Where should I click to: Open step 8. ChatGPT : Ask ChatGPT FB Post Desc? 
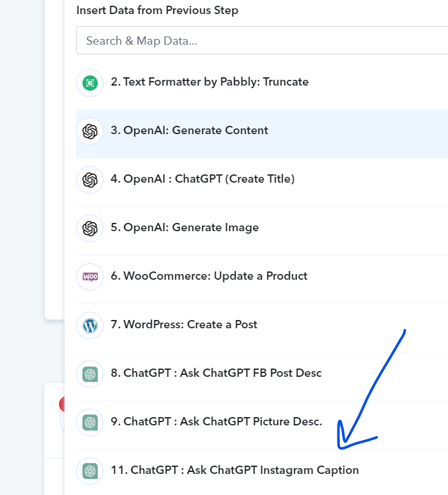[262, 377]
